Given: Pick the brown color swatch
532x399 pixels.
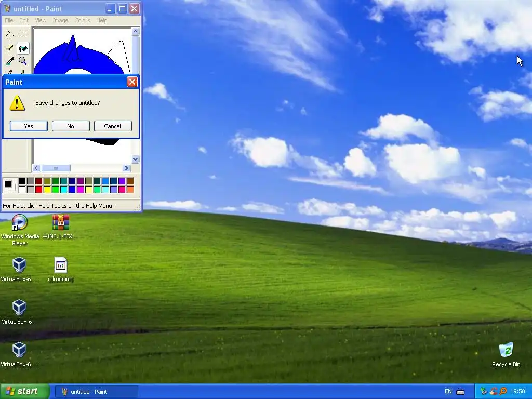Looking at the screenshot, I should tap(130, 181).
